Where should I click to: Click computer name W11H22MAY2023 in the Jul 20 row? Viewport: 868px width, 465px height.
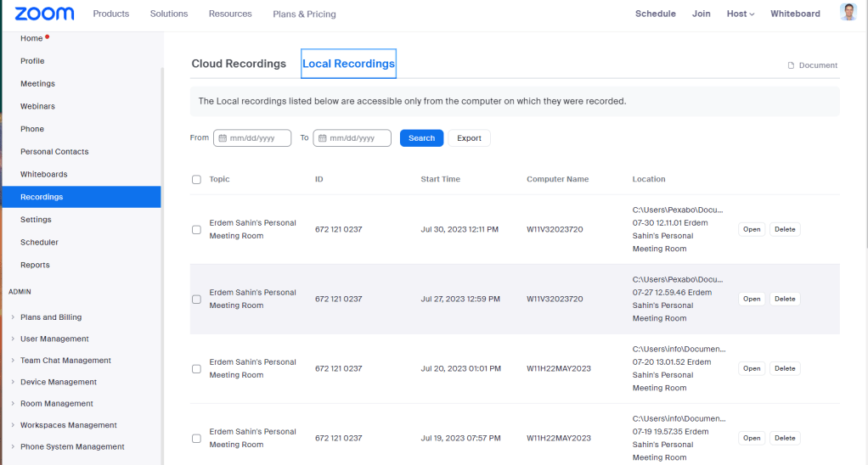(559, 369)
